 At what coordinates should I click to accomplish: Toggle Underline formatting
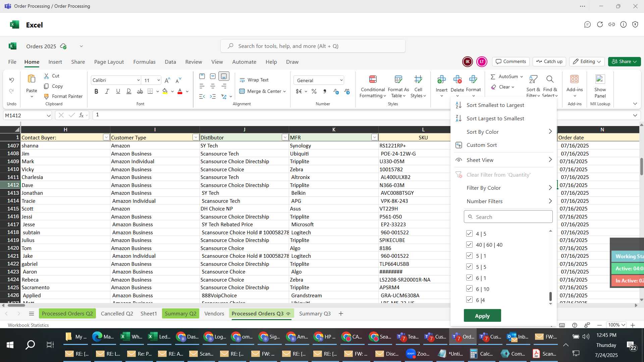pos(118,91)
